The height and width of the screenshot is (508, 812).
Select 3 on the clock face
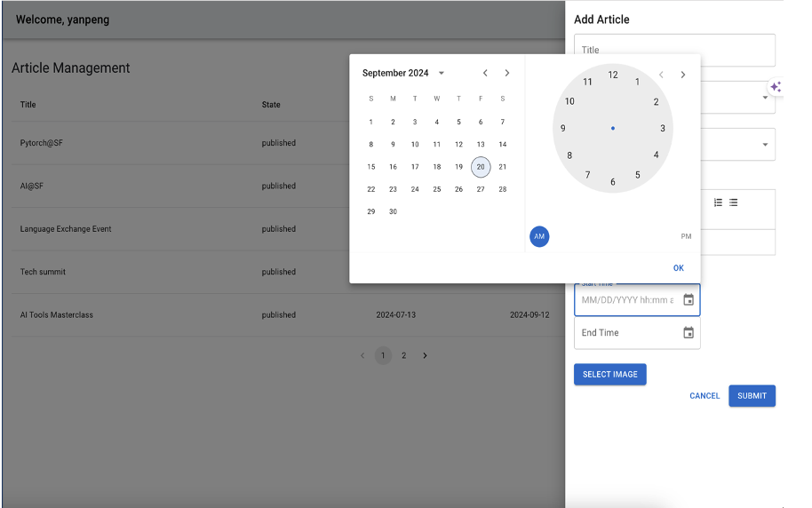tap(663, 129)
